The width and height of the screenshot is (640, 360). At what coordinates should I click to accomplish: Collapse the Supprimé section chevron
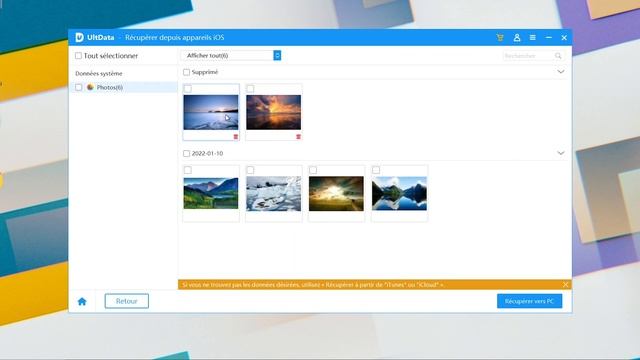561,72
